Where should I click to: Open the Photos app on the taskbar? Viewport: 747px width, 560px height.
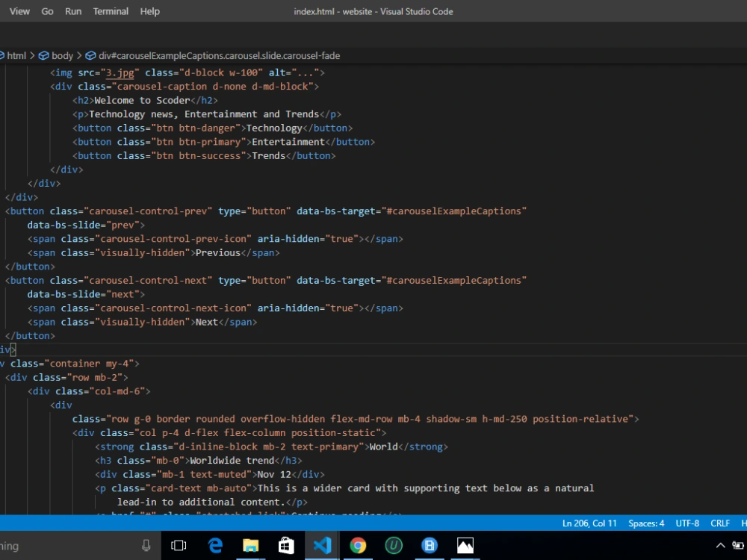pos(465,545)
